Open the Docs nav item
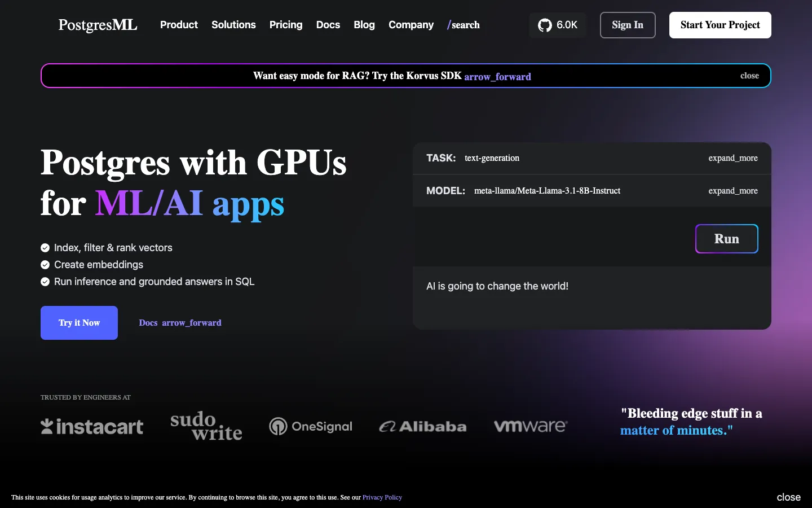This screenshot has width=812, height=508. point(328,25)
